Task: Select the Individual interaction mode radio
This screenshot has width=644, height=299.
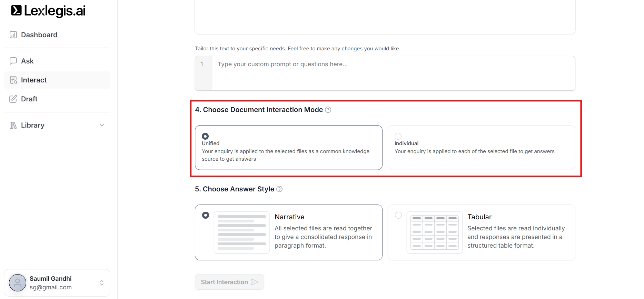Action: click(x=398, y=136)
